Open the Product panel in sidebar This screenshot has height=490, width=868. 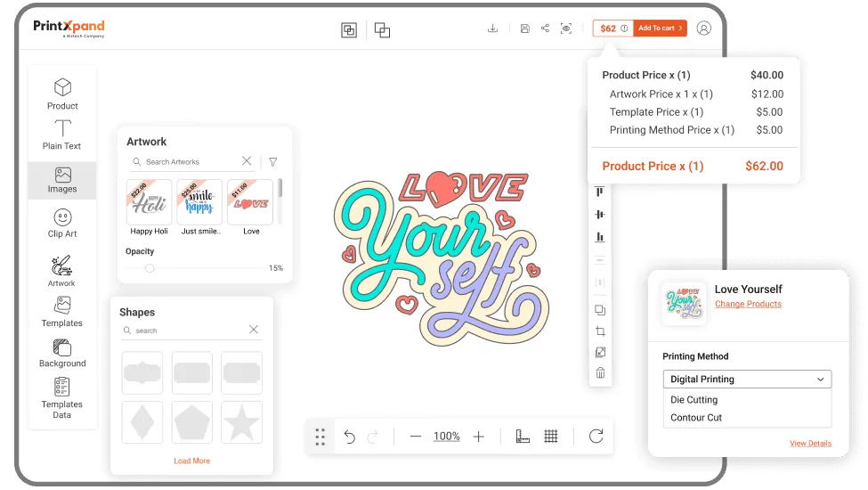(x=62, y=94)
